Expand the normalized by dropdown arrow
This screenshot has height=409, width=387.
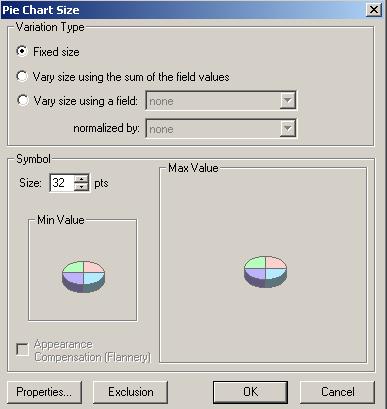pos(287,128)
